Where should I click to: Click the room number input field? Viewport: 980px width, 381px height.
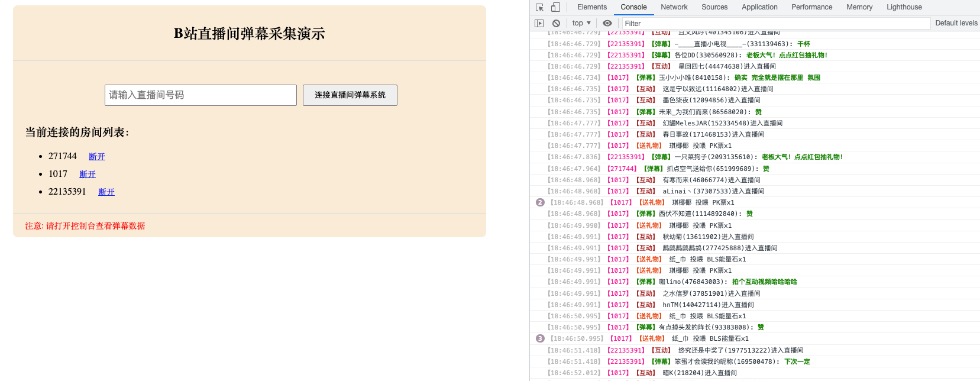click(200, 95)
